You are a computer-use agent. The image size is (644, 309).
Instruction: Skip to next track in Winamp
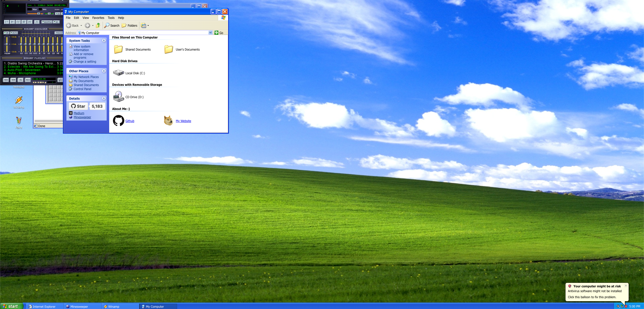[x=30, y=22]
